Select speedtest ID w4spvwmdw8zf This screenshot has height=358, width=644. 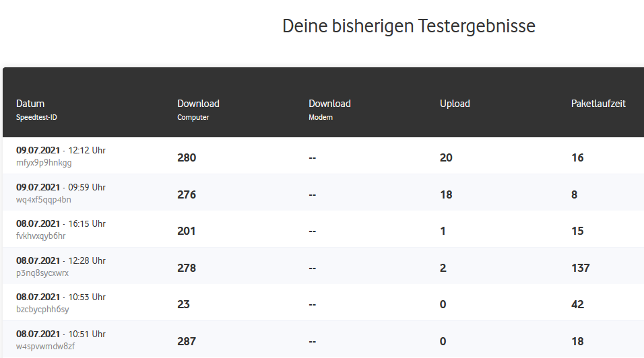tap(45, 347)
